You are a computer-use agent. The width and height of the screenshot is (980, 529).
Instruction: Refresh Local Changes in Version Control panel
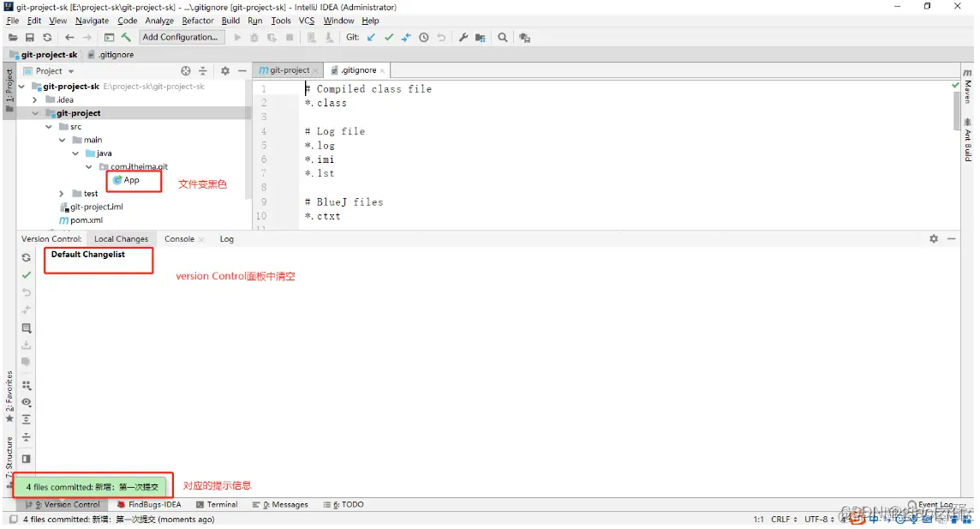click(27, 257)
